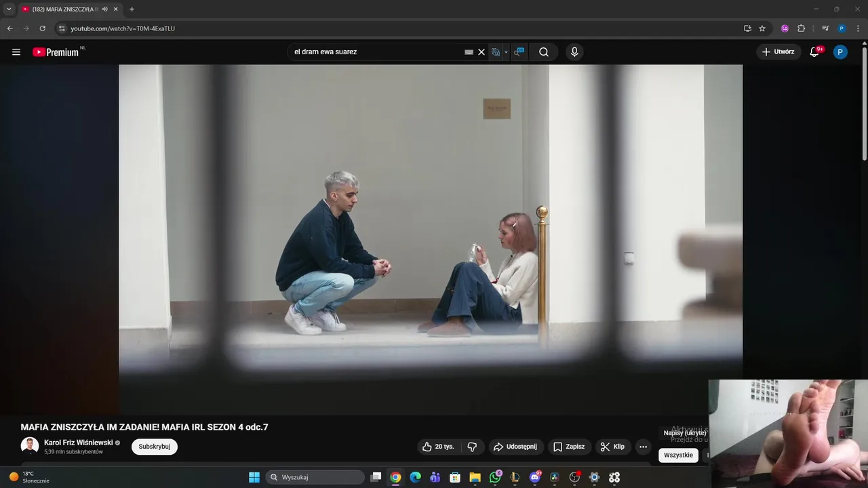Open more actions three-dot button
The image size is (868, 488).
[x=643, y=447]
